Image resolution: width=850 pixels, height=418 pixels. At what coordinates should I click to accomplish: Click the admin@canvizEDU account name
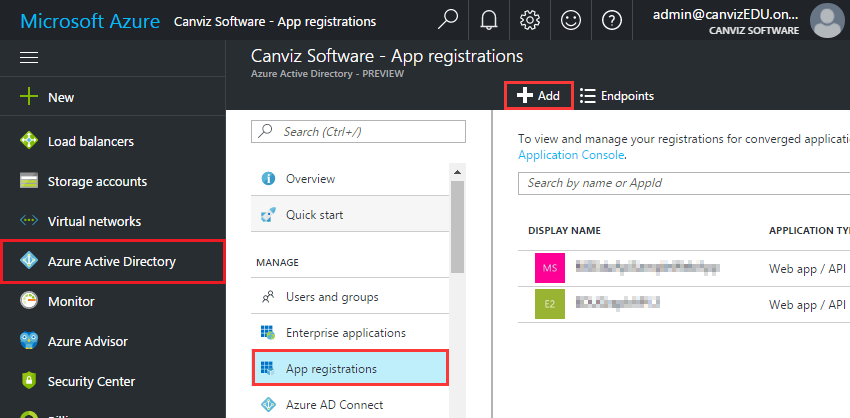click(x=726, y=15)
